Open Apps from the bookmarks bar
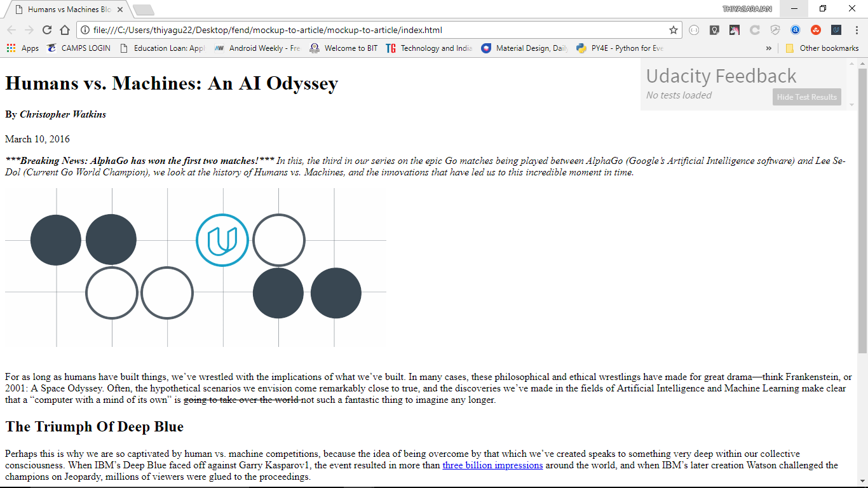The height and width of the screenshot is (488, 868). click(x=30, y=48)
